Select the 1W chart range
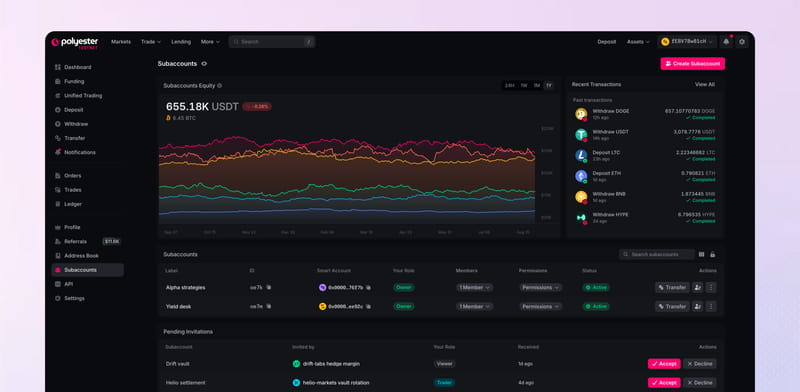The width and height of the screenshot is (800, 392). (524, 86)
